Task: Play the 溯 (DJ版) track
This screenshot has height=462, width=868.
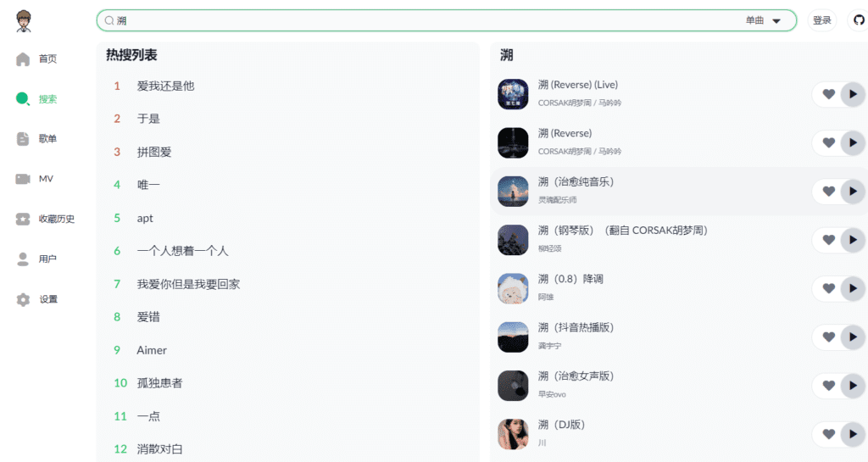Action: pyautogui.click(x=853, y=434)
